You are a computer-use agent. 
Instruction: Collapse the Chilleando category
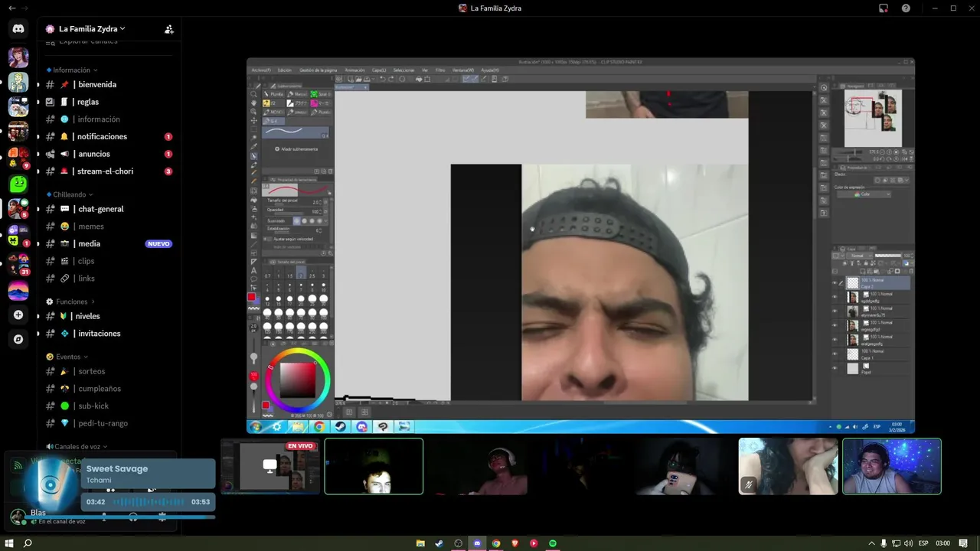[x=70, y=194]
